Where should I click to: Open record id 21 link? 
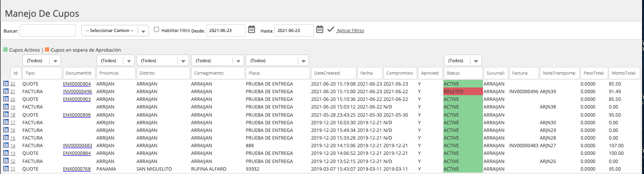point(13,91)
